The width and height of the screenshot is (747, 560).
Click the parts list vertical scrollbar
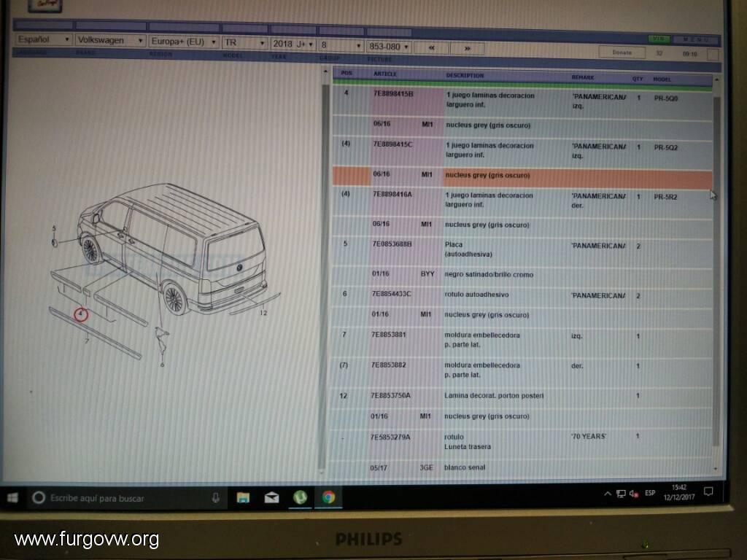coord(716,271)
